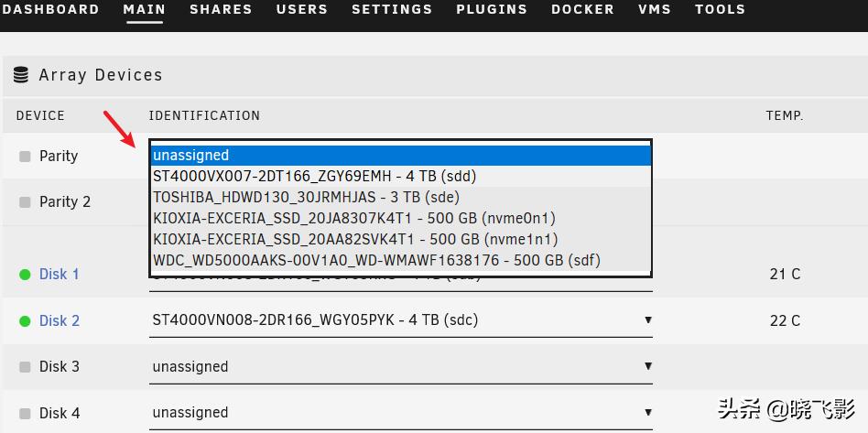Click the Array Devices heading
The height and width of the screenshot is (433, 868).
click(100, 75)
